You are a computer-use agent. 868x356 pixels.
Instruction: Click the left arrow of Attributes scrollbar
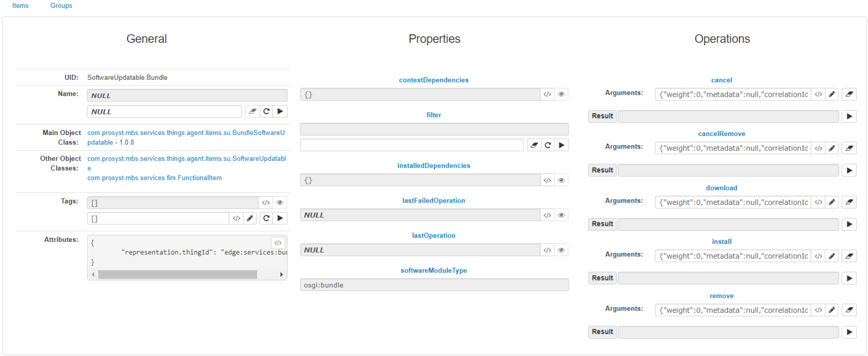click(x=93, y=274)
